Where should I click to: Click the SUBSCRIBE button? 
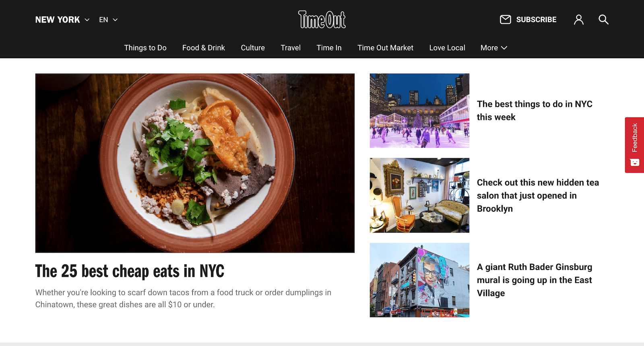pos(536,19)
